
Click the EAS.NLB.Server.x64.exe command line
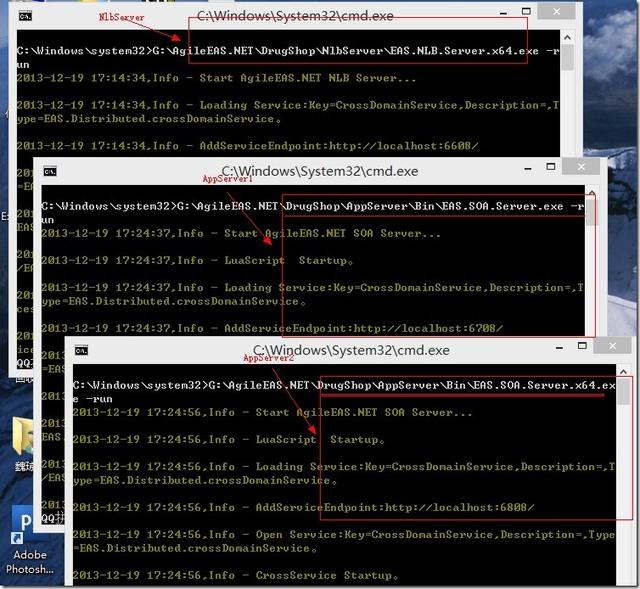288,58
